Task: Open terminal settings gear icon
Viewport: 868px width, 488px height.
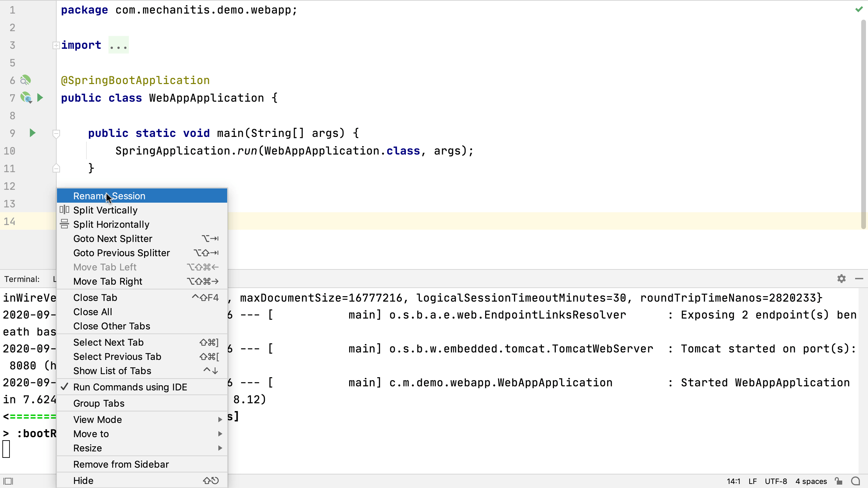Action: (x=841, y=279)
